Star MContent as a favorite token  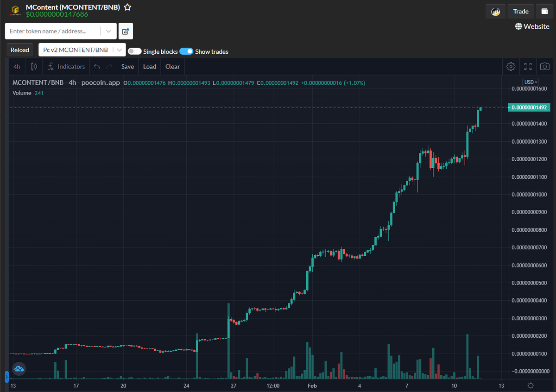pyautogui.click(x=127, y=7)
